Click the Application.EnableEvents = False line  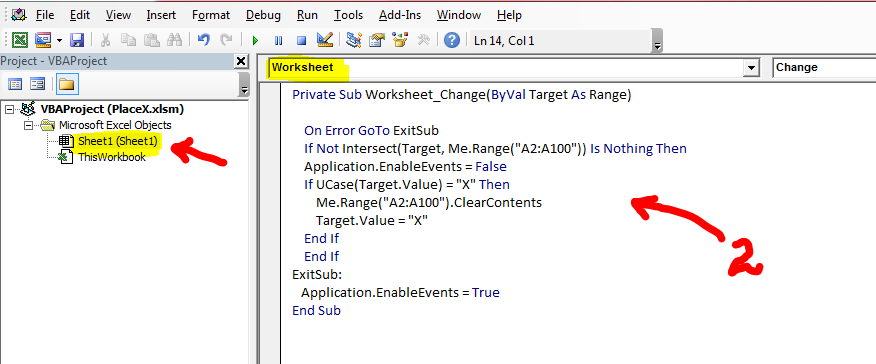click(406, 166)
